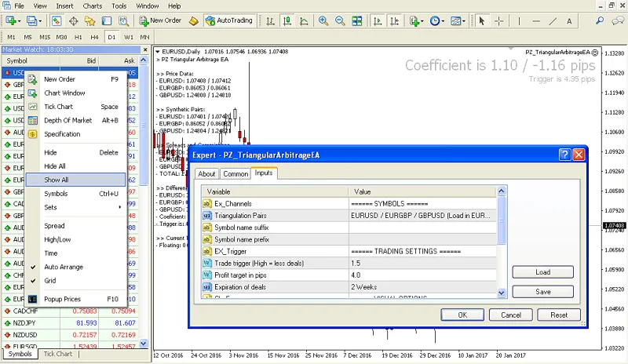
Task: Select the text label tool A
Action: coord(569,21)
